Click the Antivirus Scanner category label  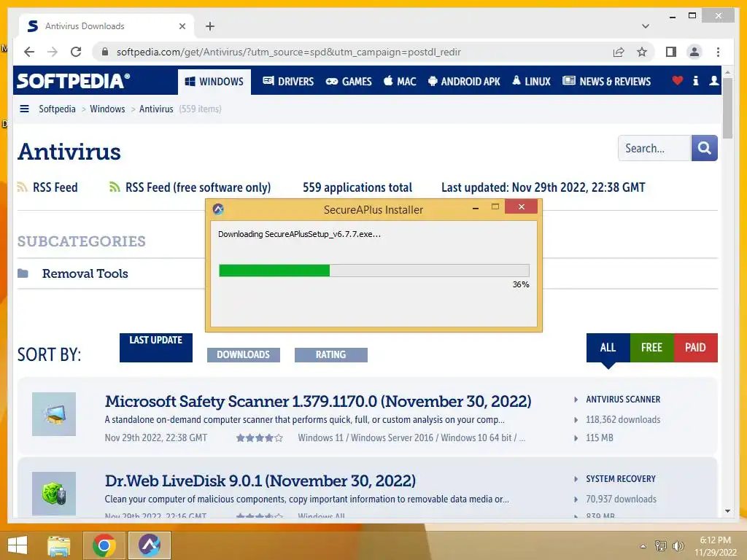[623, 399]
